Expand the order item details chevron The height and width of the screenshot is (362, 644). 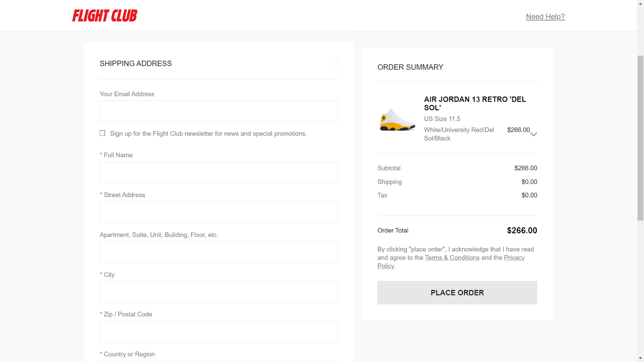(534, 134)
